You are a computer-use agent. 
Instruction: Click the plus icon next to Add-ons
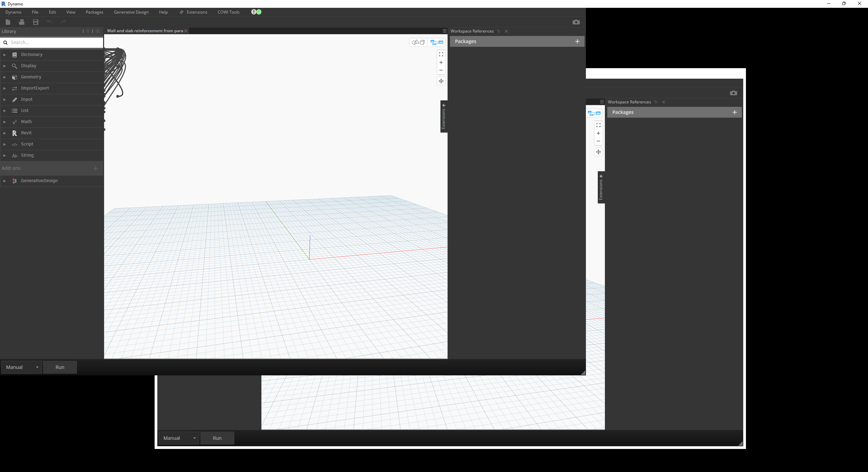click(96, 169)
